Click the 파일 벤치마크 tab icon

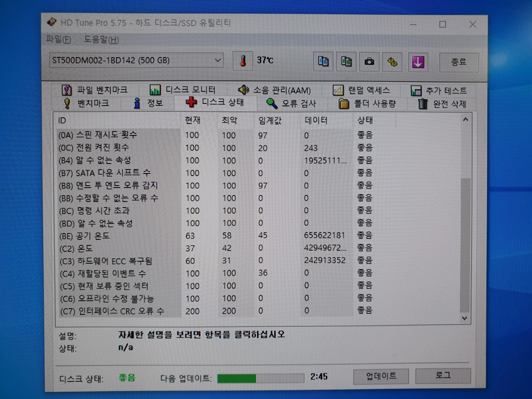click(67, 90)
